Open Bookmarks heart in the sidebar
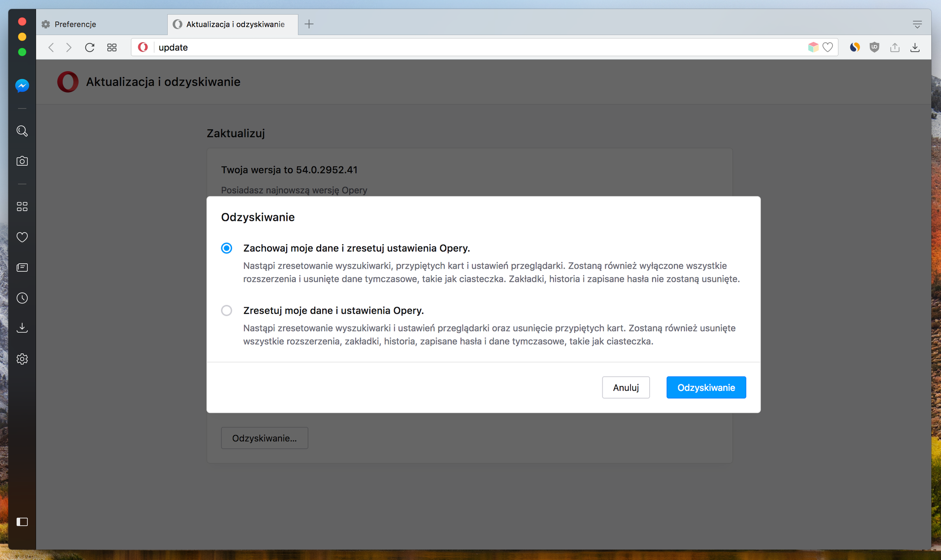941x560 pixels. tap(22, 237)
